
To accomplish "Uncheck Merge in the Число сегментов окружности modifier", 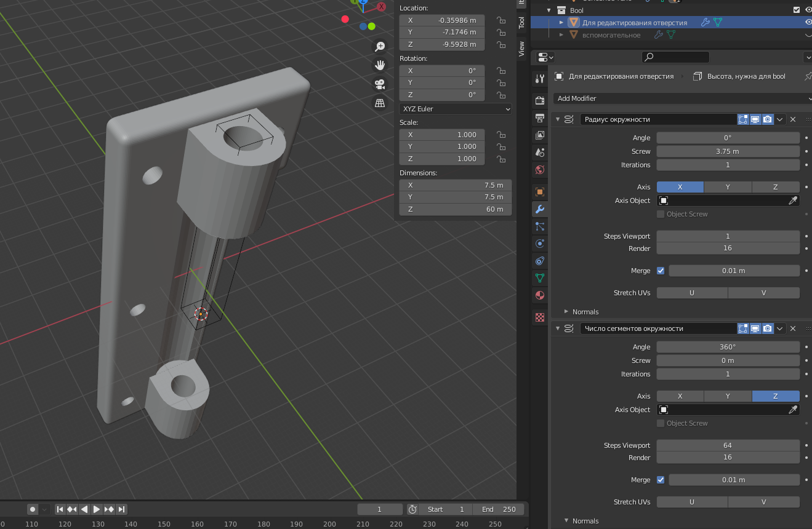I will coord(661,480).
